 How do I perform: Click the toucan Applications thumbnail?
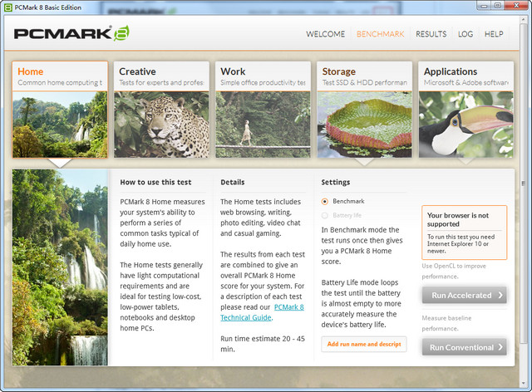(466, 125)
